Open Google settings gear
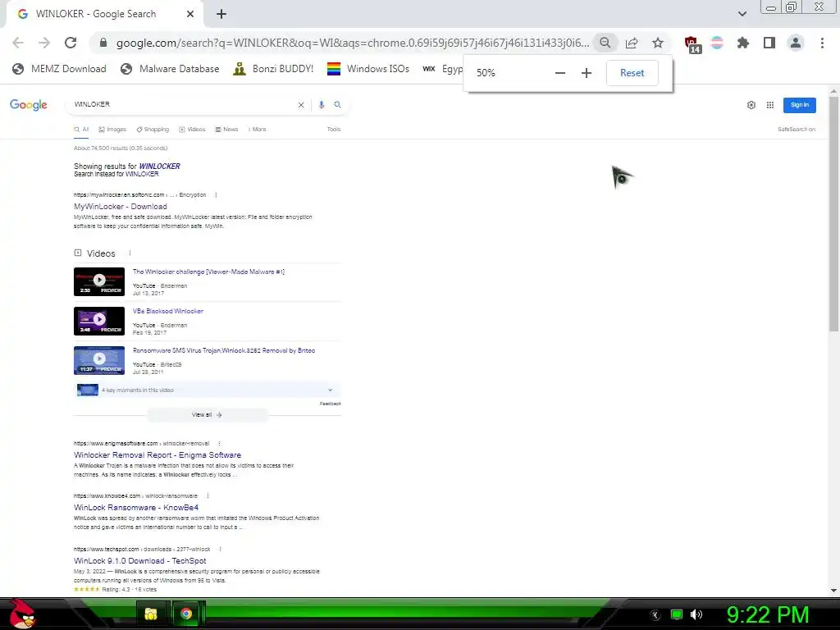The width and height of the screenshot is (840, 630). click(751, 105)
